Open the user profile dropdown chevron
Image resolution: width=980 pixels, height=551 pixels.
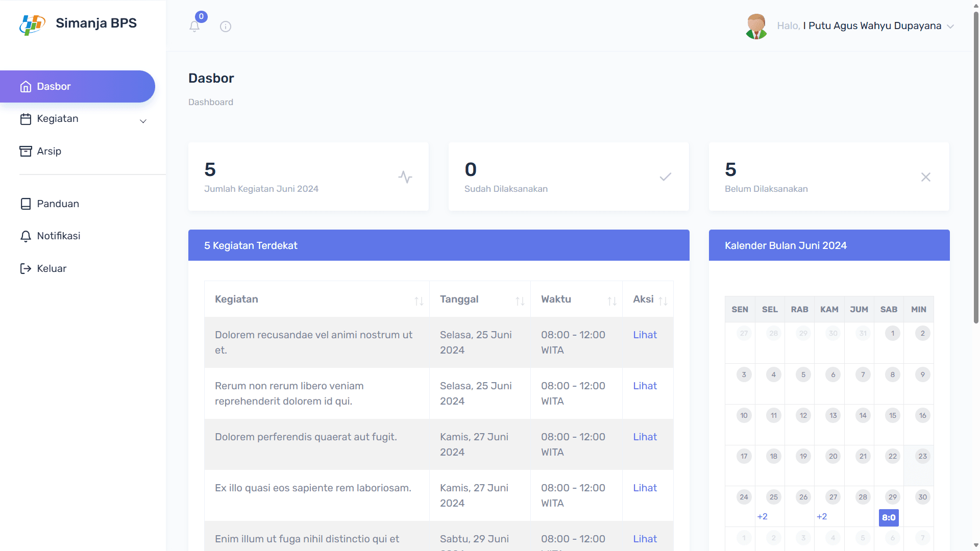point(950,27)
